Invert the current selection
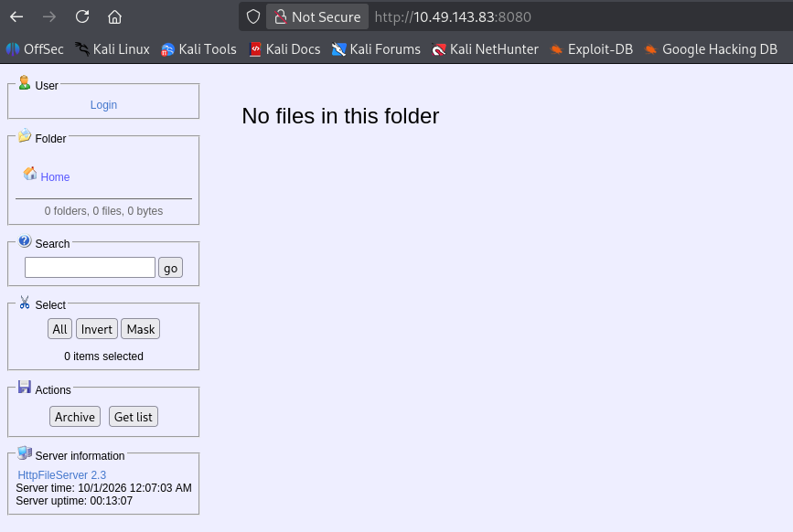This screenshot has height=532, width=793. [97, 329]
